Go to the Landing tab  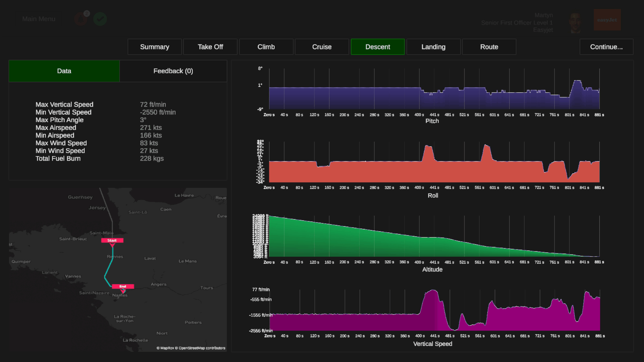pyautogui.click(x=433, y=47)
